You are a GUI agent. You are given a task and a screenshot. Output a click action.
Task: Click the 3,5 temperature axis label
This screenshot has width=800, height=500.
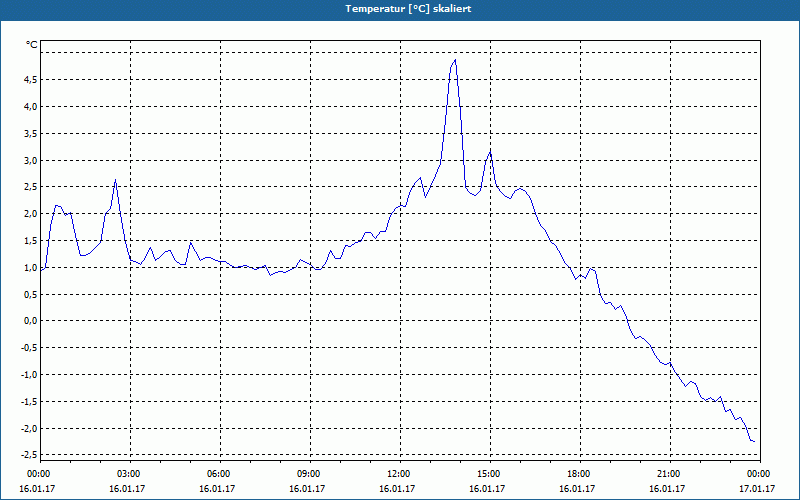tap(30, 133)
